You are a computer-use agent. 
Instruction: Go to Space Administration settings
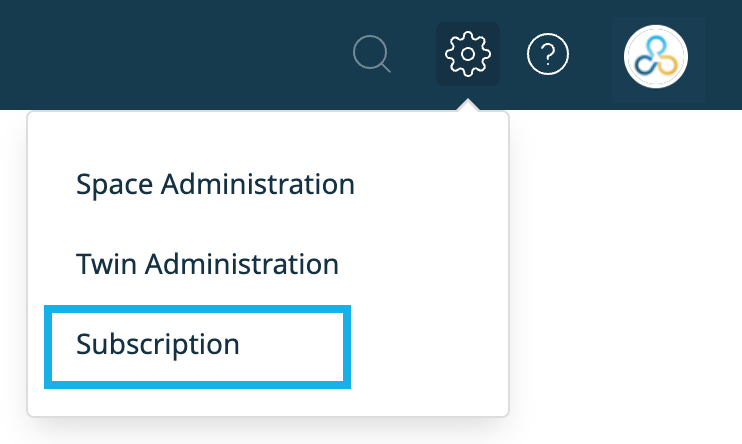coord(215,184)
